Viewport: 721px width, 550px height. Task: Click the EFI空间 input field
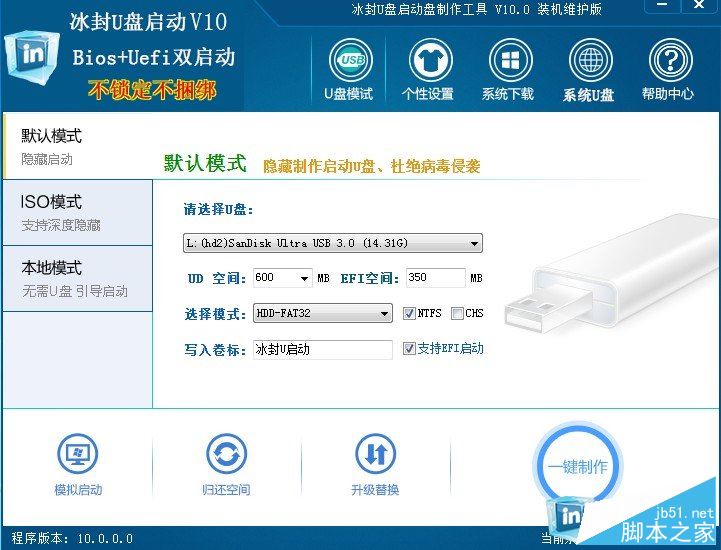point(435,278)
